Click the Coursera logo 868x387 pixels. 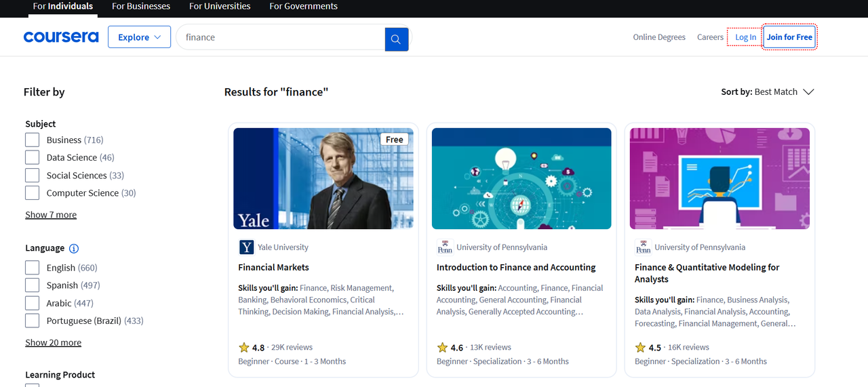coord(61,37)
